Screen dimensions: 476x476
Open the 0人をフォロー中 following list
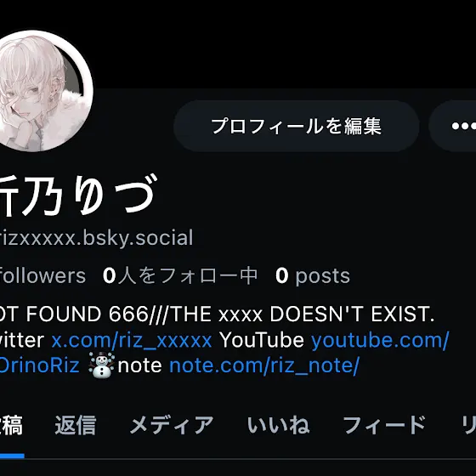tap(180, 275)
